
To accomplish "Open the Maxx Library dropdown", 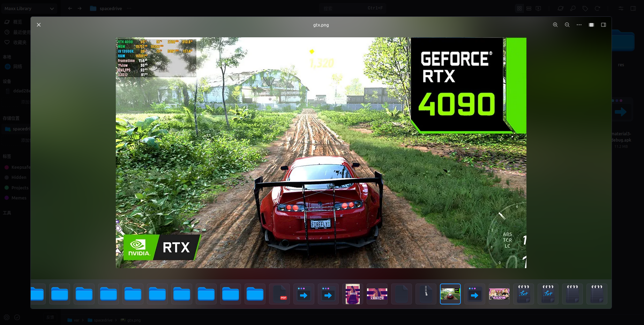I will click(29, 8).
